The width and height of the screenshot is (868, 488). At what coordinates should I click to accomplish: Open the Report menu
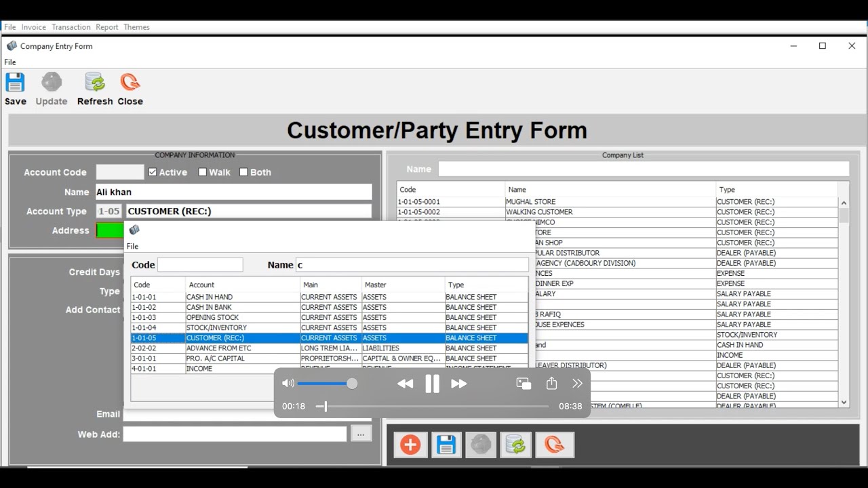(107, 27)
